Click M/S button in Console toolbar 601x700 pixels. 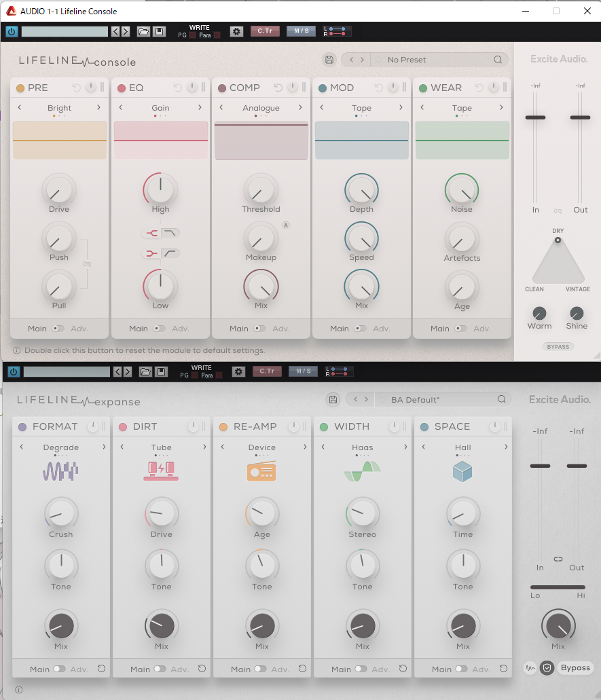(302, 31)
